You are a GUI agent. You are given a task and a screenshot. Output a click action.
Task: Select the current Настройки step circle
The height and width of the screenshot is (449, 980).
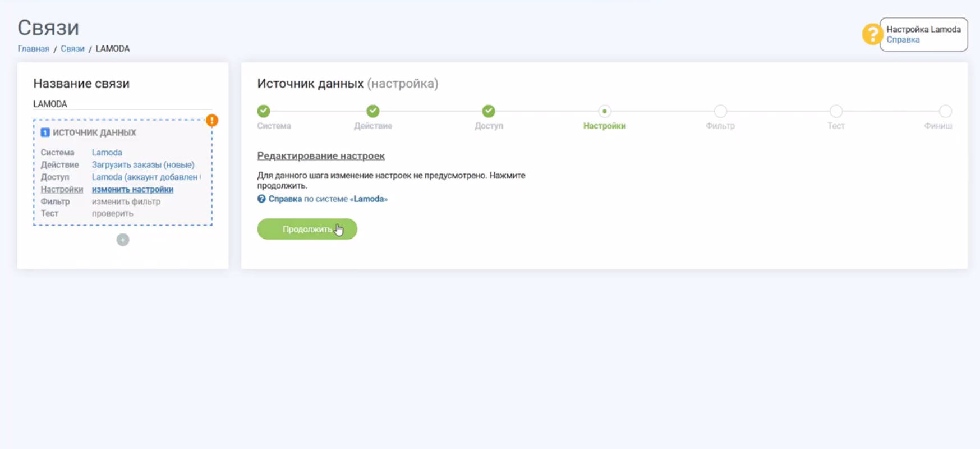(605, 111)
